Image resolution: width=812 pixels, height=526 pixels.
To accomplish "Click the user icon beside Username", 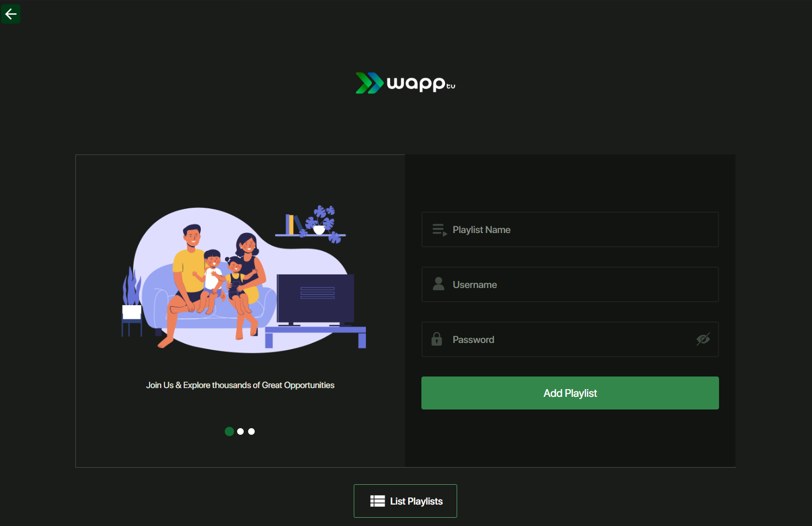I will coord(438,284).
